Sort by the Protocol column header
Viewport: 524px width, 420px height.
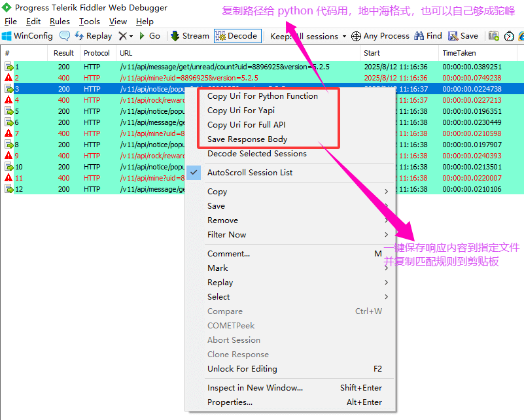click(x=97, y=53)
